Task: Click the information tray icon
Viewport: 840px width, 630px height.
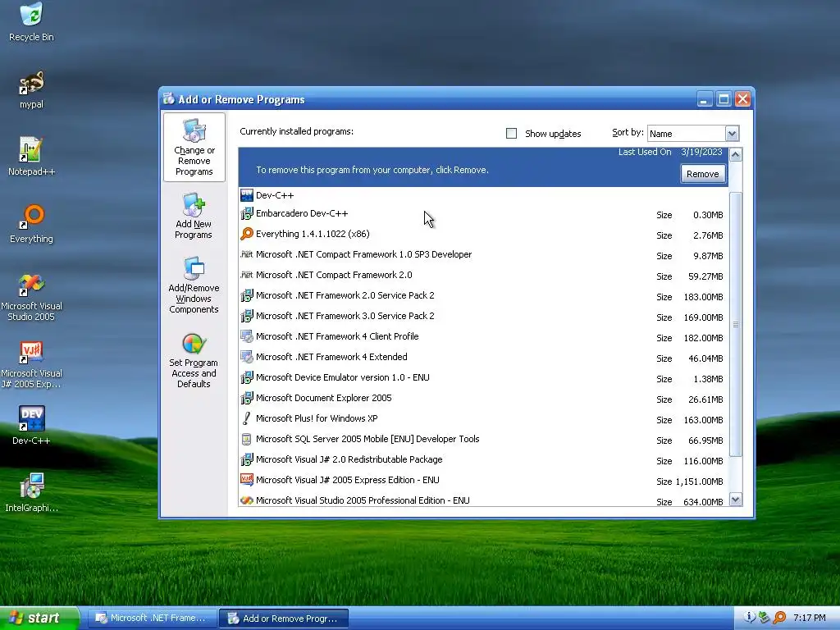Action: pos(750,618)
